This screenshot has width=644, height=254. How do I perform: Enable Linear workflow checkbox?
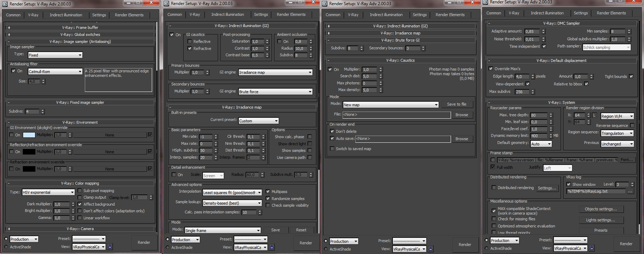click(80, 218)
